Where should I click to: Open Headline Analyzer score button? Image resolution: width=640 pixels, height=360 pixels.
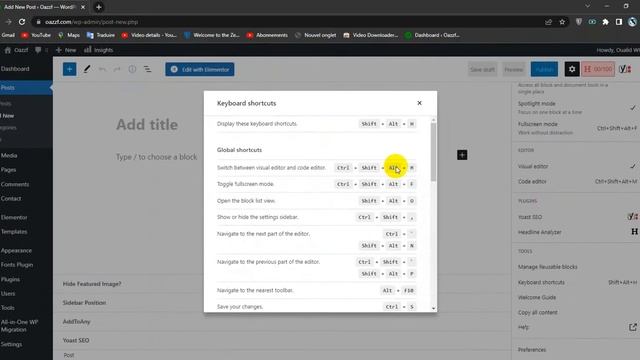click(x=598, y=69)
